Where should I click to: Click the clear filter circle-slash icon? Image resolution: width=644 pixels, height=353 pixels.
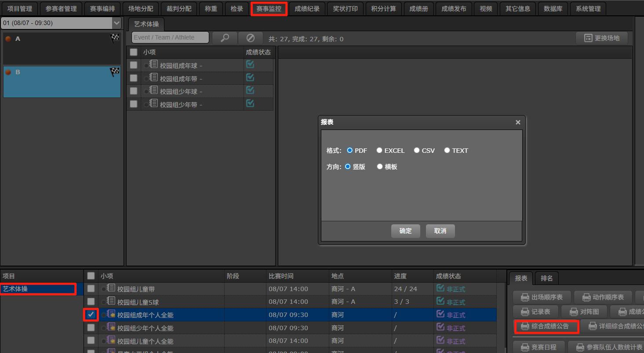coord(250,38)
